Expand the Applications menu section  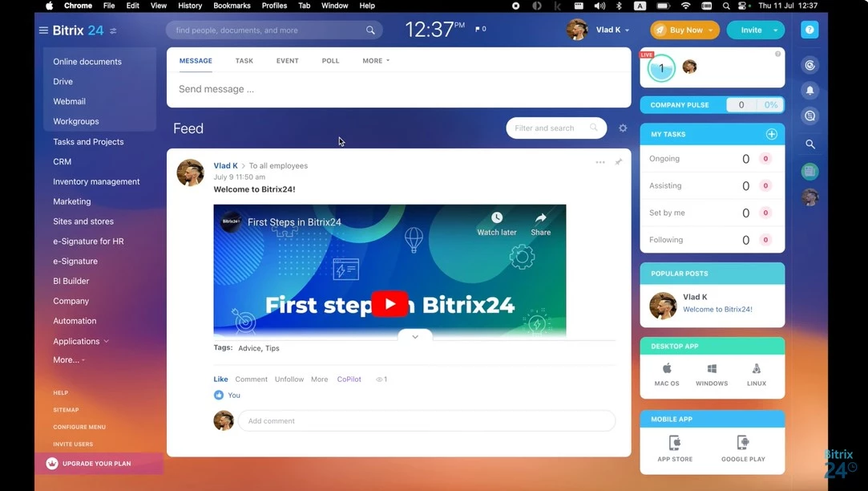pyautogui.click(x=81, y=341)
